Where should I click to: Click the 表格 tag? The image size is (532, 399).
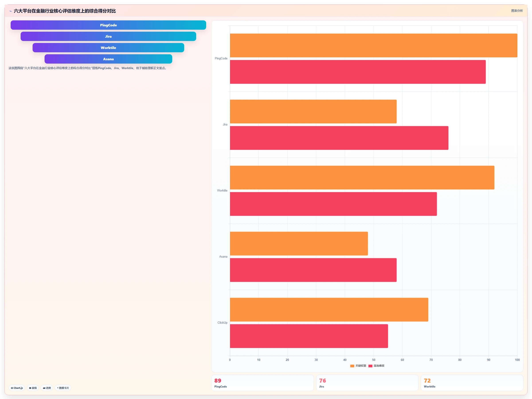point(33,388)
